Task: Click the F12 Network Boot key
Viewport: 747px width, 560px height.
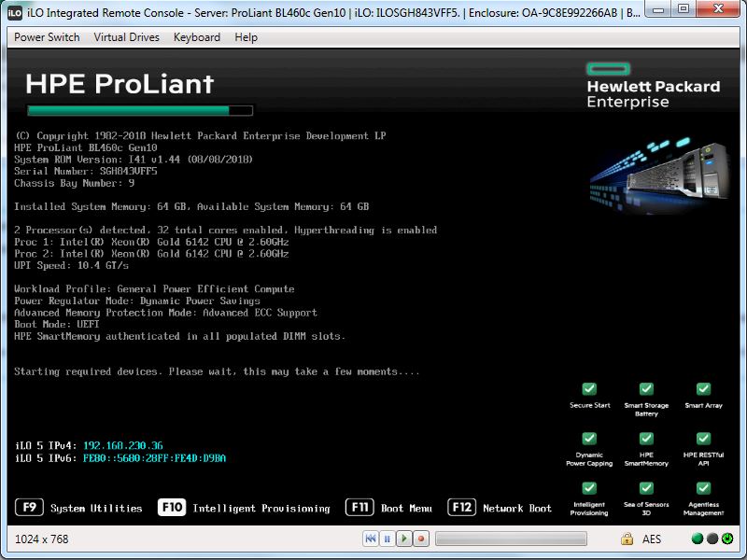Action: [461, 507]
